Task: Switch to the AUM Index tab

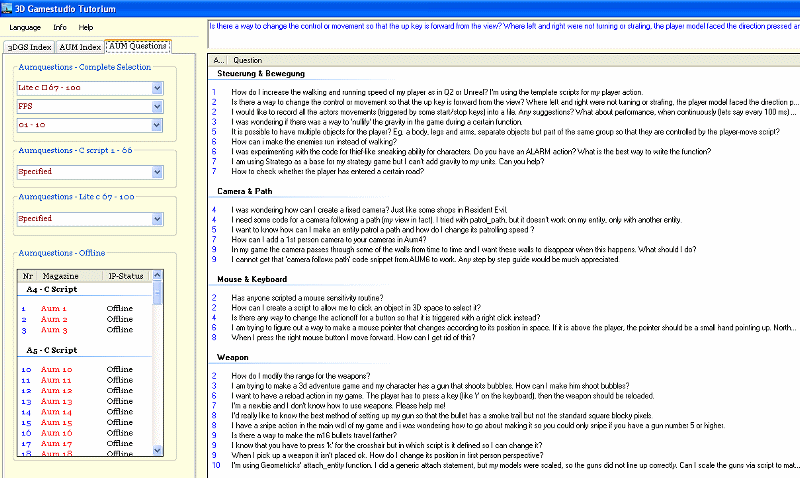Action: pyautogui.click(x=80, y=47)
